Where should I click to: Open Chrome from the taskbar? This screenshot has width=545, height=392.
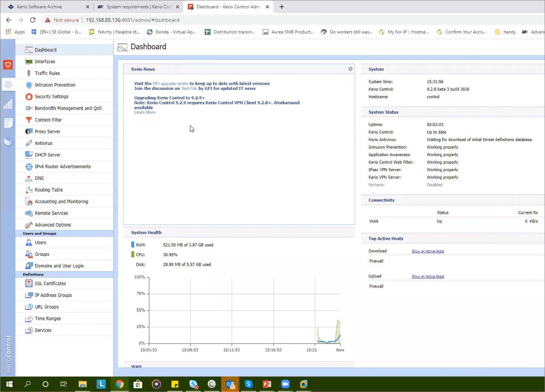pyautogui.click(x=120, y=384)
